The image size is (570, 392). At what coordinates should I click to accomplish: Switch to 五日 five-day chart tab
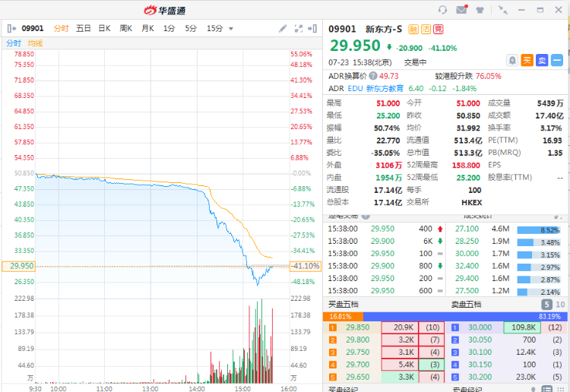84,28
